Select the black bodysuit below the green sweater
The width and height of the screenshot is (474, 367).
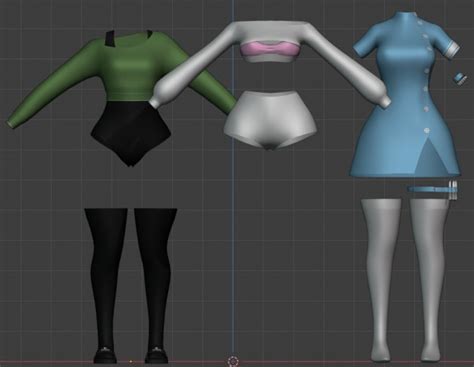(131, 133)
